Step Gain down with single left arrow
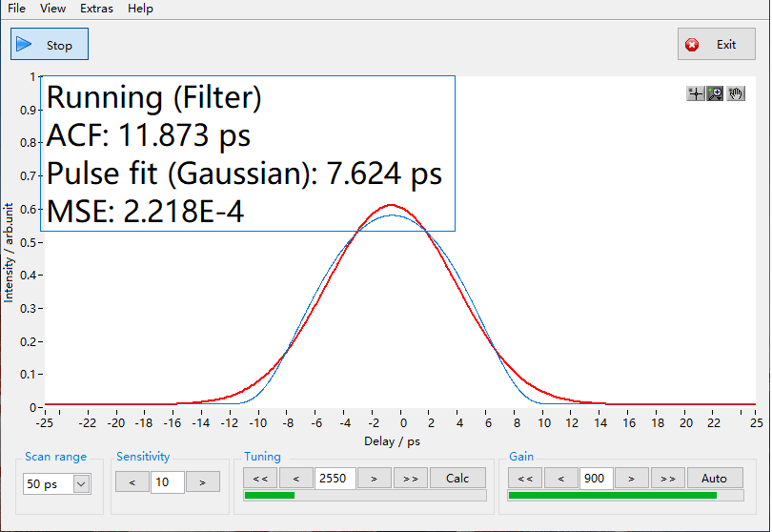Image resolution: width=772 pixels, height=532 pixels. 561,478
